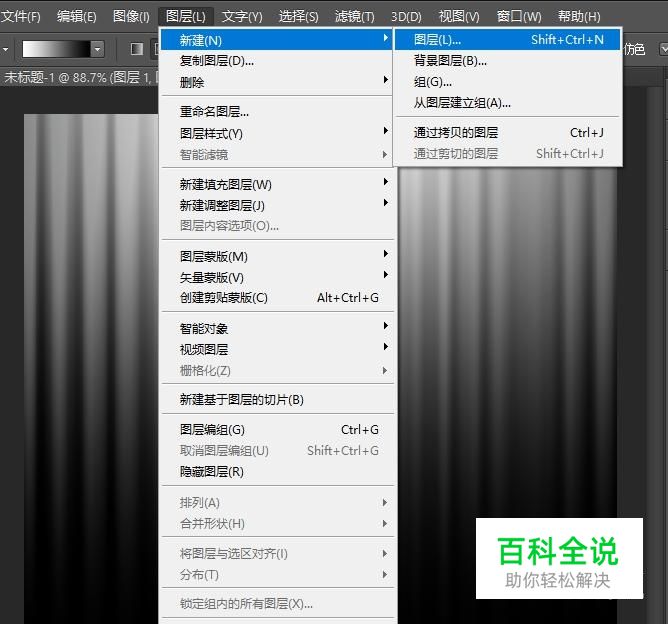Click the 图层(L) menu bar item

[186, 17]
